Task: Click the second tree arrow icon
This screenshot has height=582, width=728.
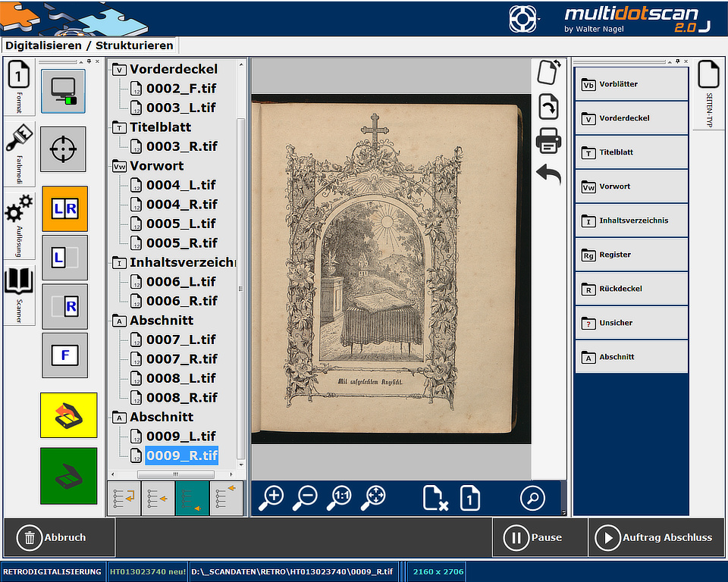Action: 158,499
